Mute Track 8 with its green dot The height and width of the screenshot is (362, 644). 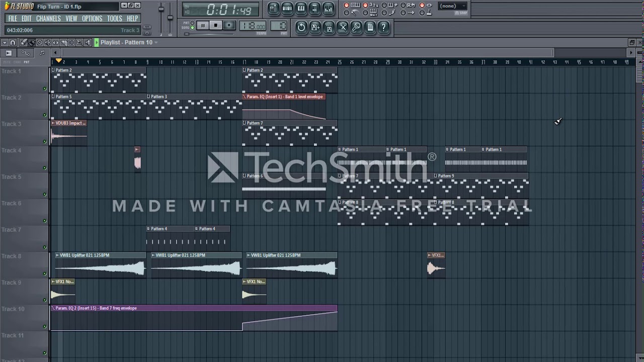pyautogui.click(x=45, y=274)
